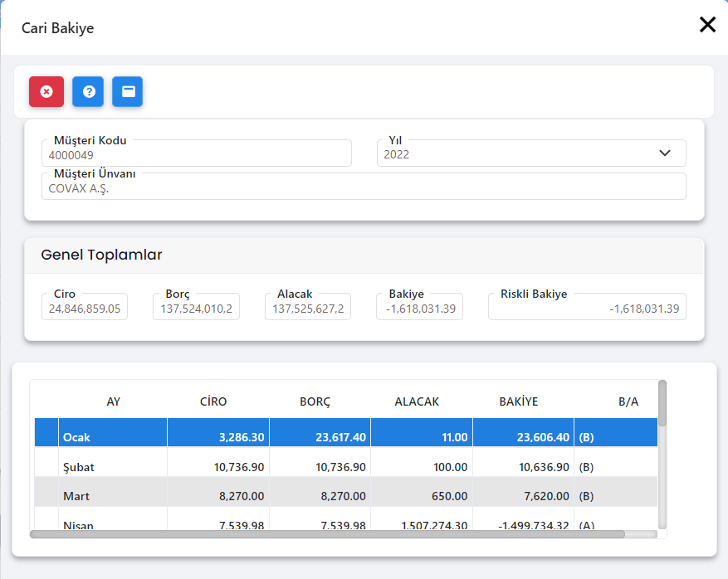Viewport: 728px width, 579px height.
Task: Select the Müşteri Ünvanı input field
Action: pyautogui.click(x=364, y=187)
